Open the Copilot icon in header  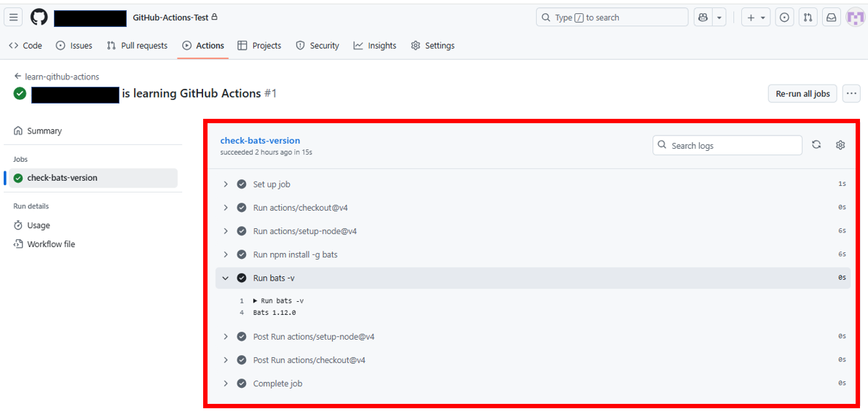[x=703, y=17]
